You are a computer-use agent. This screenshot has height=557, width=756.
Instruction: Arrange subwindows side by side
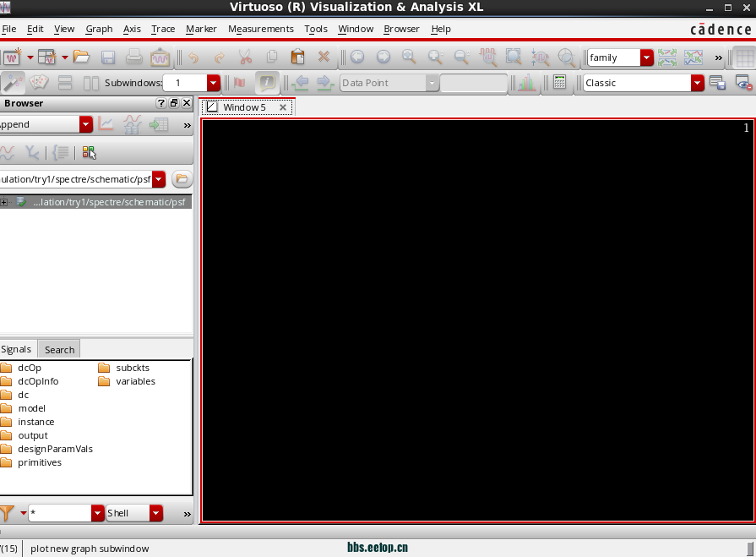point(90,83)
